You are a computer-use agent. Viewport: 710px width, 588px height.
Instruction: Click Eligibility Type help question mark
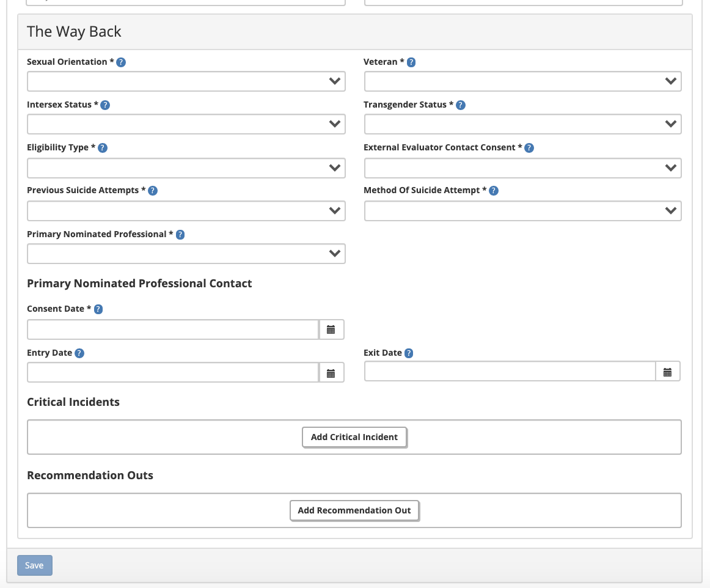[x=103, y=148]
